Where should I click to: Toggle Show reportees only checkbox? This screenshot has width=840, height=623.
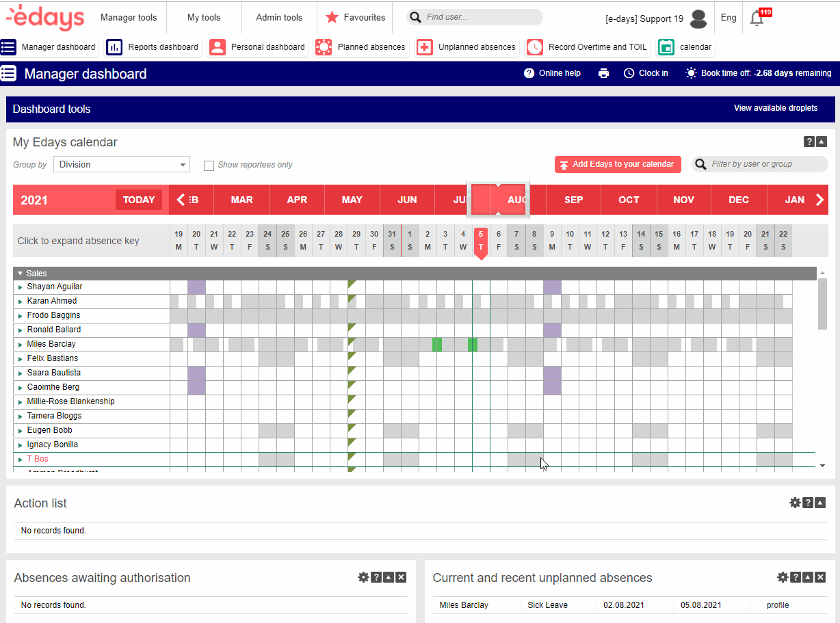click(x=209, y=165)
